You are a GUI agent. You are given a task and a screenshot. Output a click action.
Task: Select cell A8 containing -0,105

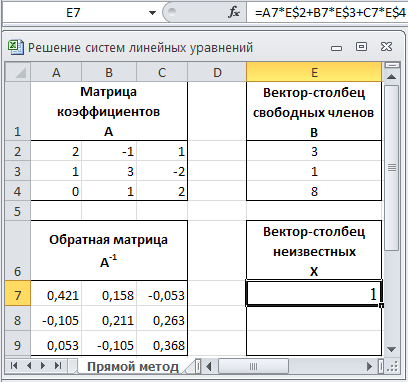[x=56, y=319]
